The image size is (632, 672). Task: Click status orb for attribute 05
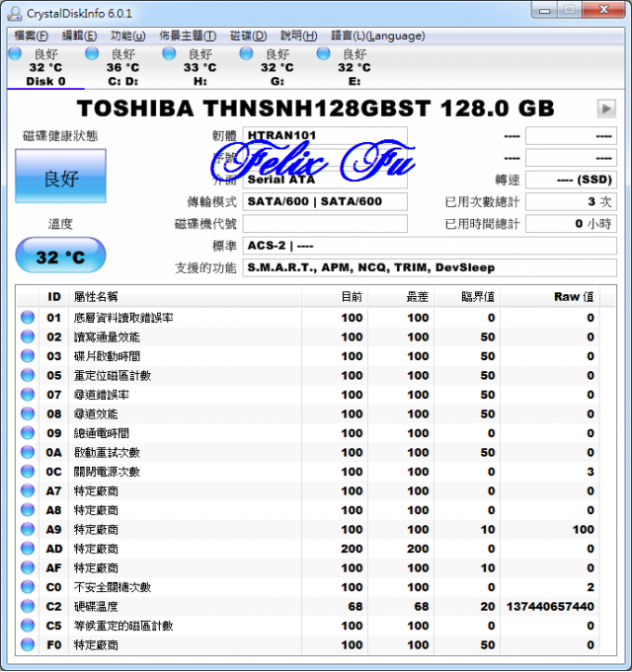point(28,375)
